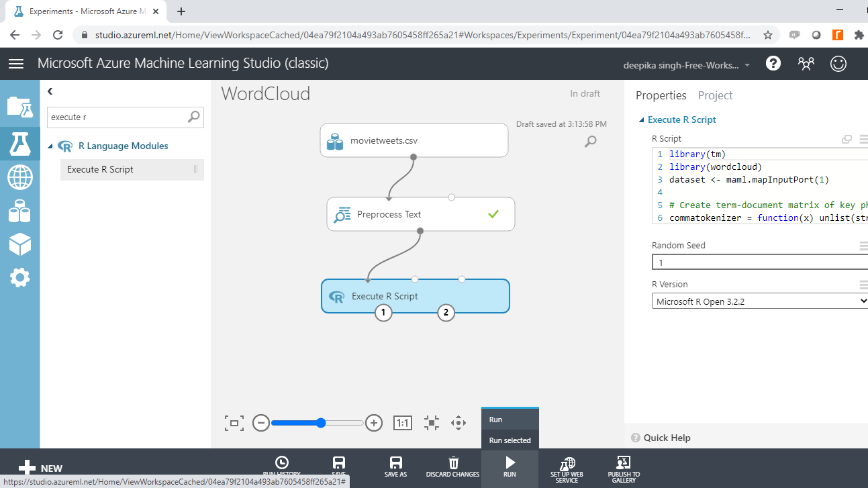This screenshot has height=488, width=868.
Task: Click the feedback smiley icon
Action: click(838, 63)
